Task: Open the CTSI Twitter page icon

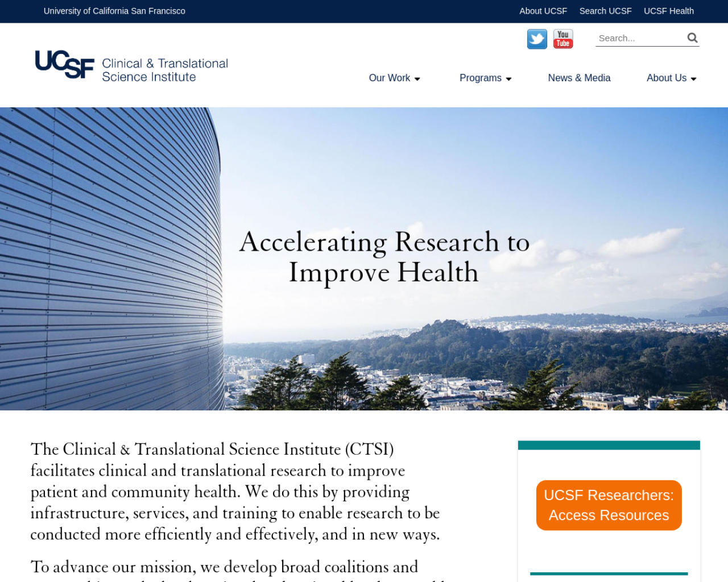Action: [537, 39]
